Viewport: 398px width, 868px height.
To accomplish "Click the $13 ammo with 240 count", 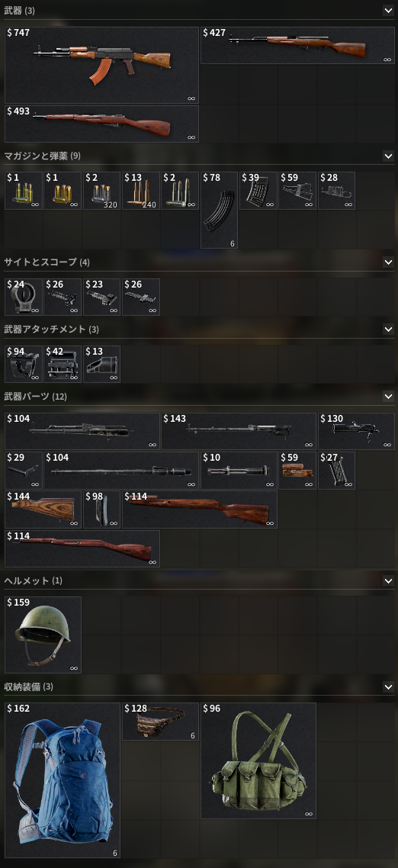I will [x=141, y=191].
